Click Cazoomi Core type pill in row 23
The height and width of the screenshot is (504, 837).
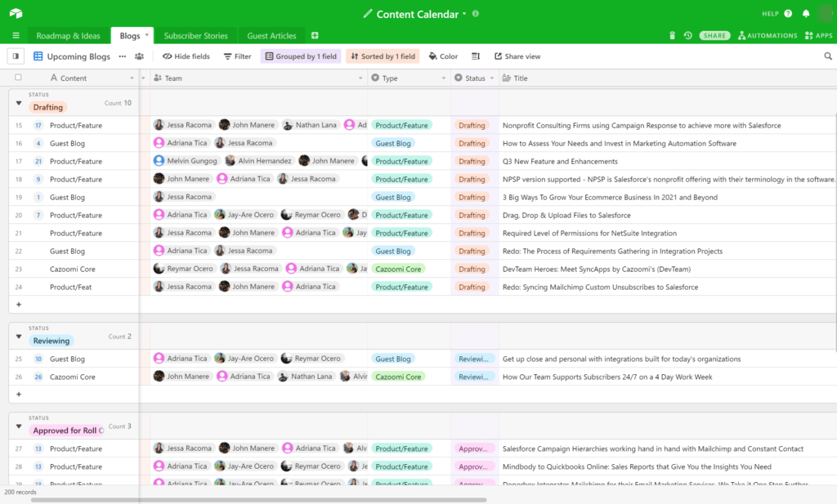coord(398,269)
